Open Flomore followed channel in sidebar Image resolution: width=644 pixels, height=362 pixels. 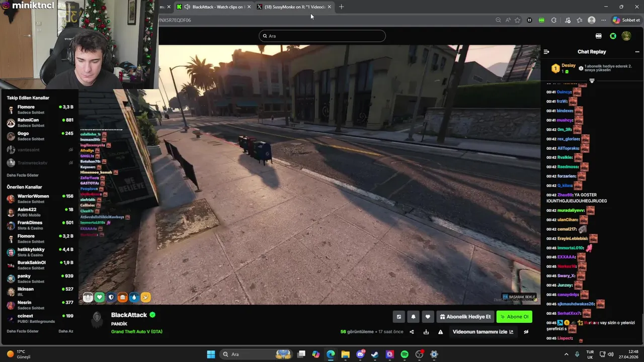40,109
